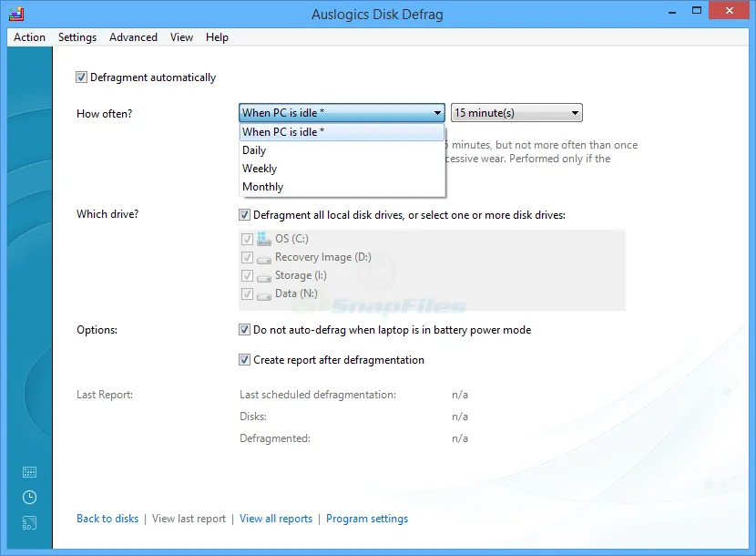Open the Advanced menu
Image resolution: width=756 pixels, height=556 pixels.
click(x=133, y=37)
